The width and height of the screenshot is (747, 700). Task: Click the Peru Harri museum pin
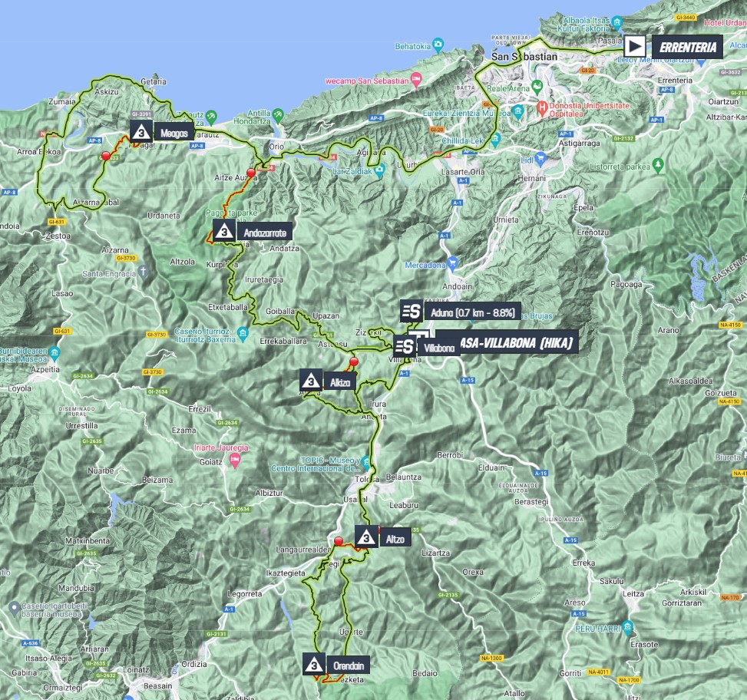[x=629, y=629]
